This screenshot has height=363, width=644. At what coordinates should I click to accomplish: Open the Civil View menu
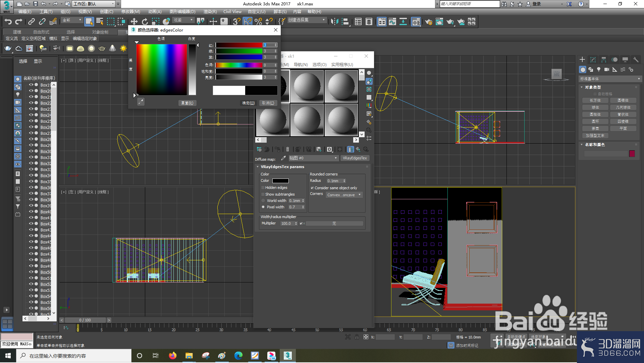point(232,12)
